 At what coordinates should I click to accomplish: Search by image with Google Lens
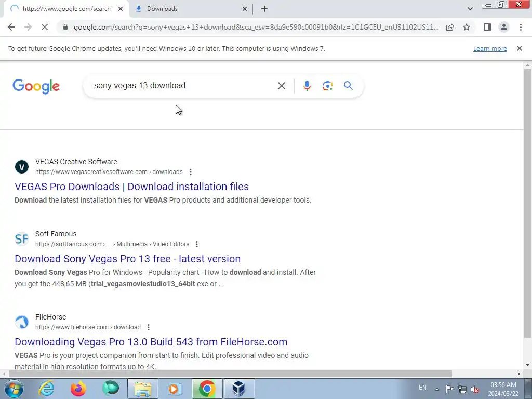(327, 86)
